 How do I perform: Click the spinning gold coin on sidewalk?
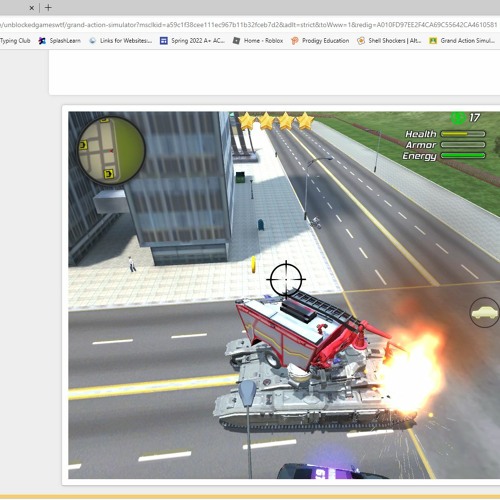[254, 264]
